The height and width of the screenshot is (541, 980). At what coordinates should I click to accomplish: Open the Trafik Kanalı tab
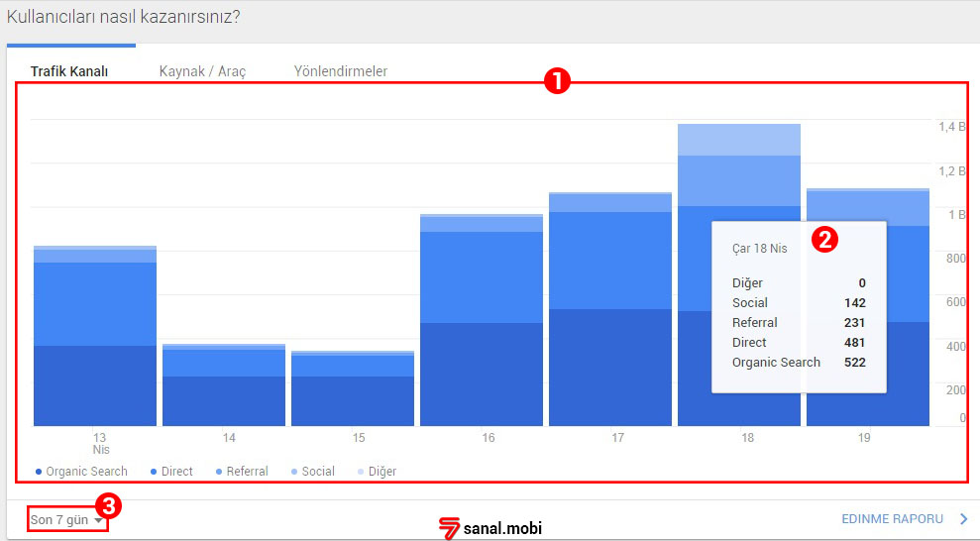(x=68, y=71)
